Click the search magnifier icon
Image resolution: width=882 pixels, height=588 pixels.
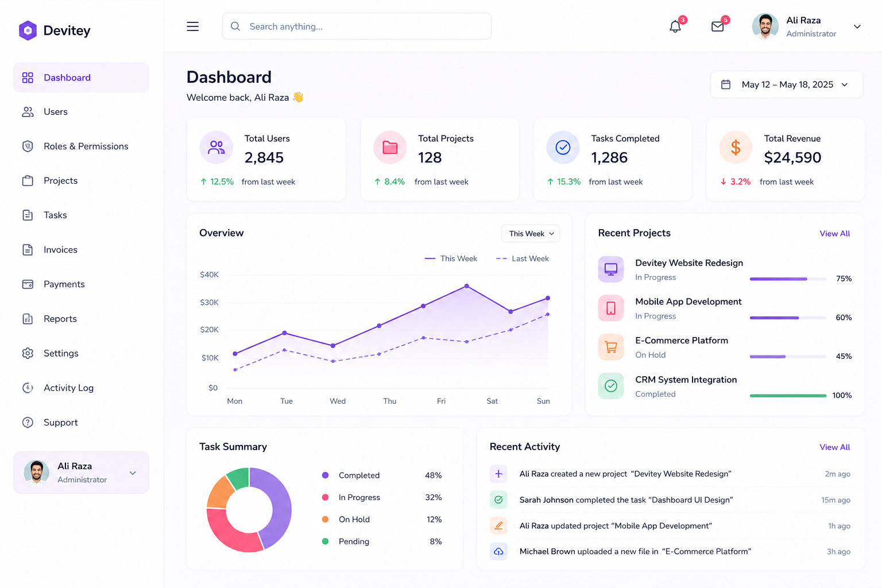[x=235, y=26]
